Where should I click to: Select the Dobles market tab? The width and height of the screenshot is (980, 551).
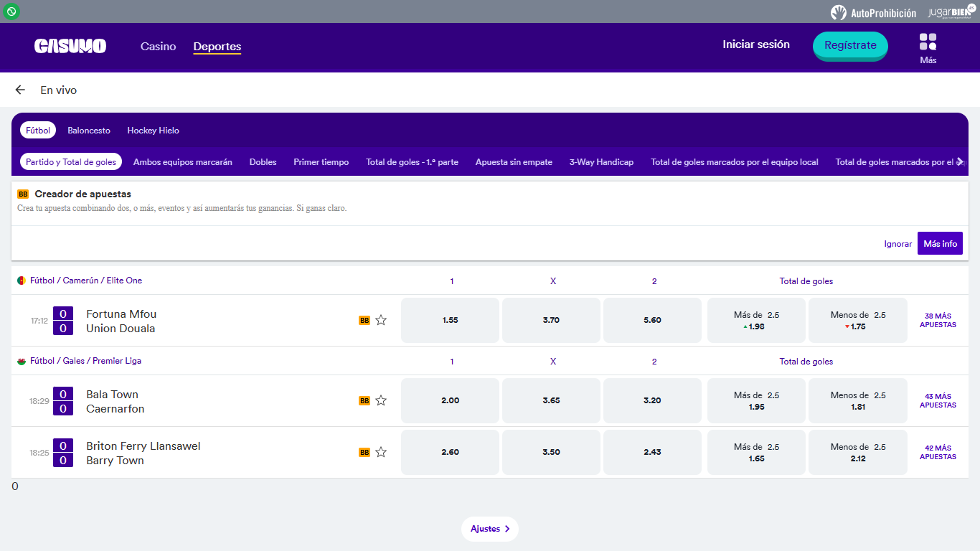point(263,162)
